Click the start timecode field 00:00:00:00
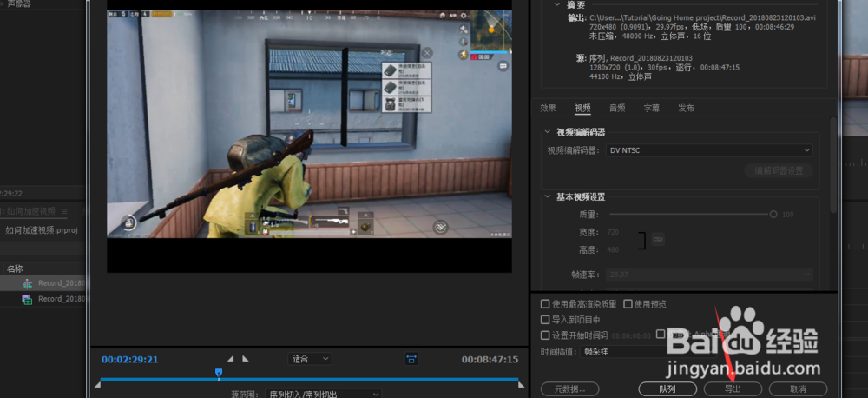 pyautogui.click(x=631, y=335)
